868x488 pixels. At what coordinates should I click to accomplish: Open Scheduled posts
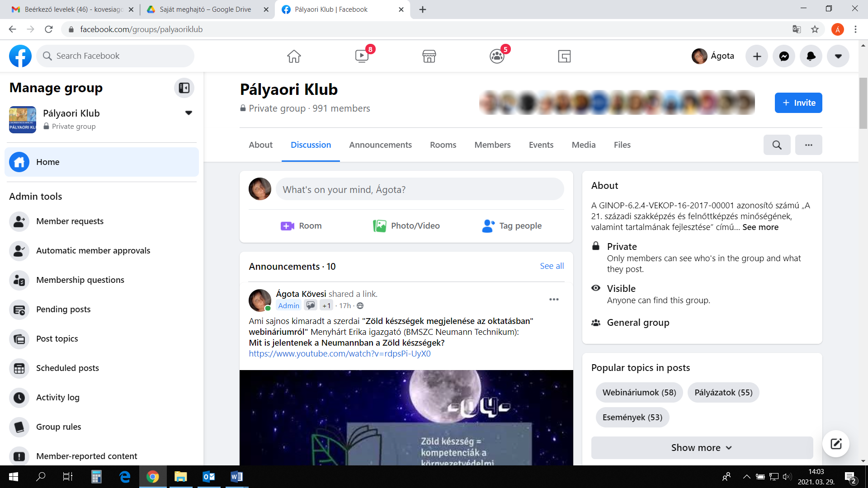click(x=102, y=368)
